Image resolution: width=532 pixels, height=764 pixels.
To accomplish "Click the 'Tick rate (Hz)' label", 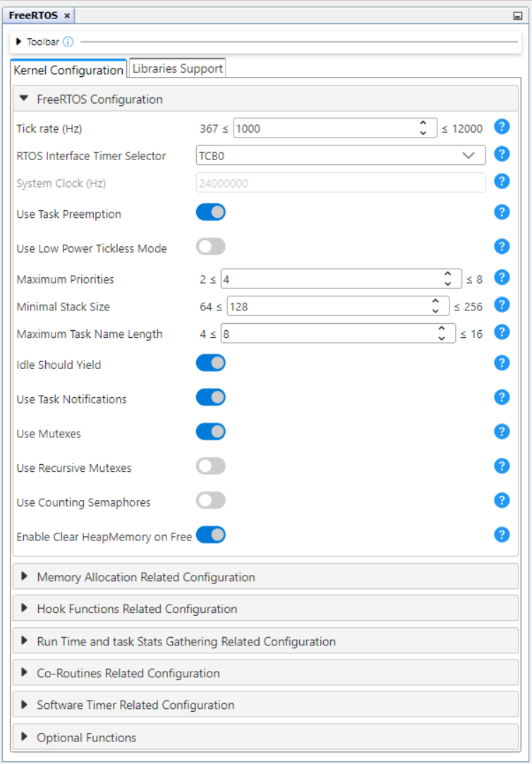I will click(x=49, y=128).
